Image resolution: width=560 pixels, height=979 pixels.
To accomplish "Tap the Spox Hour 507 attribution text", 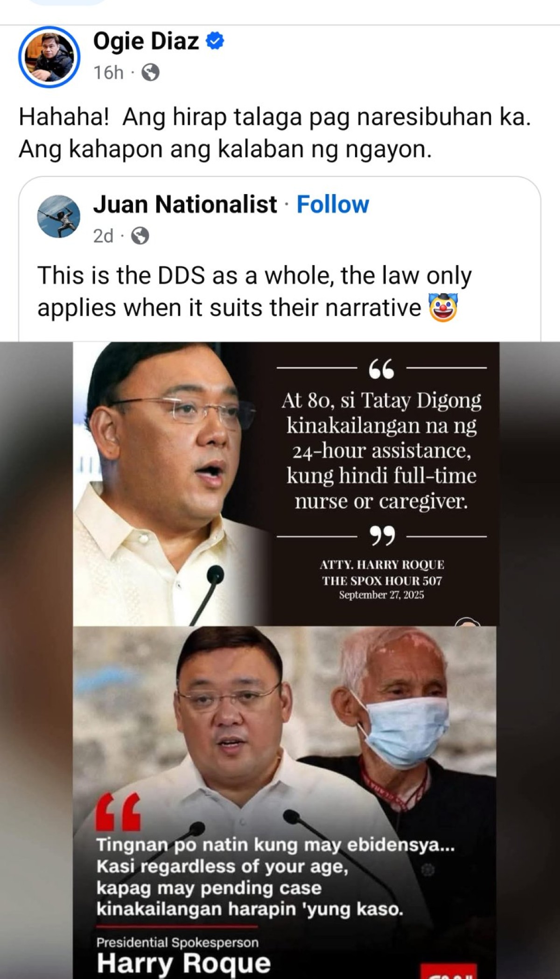I will tap(382, 580).
